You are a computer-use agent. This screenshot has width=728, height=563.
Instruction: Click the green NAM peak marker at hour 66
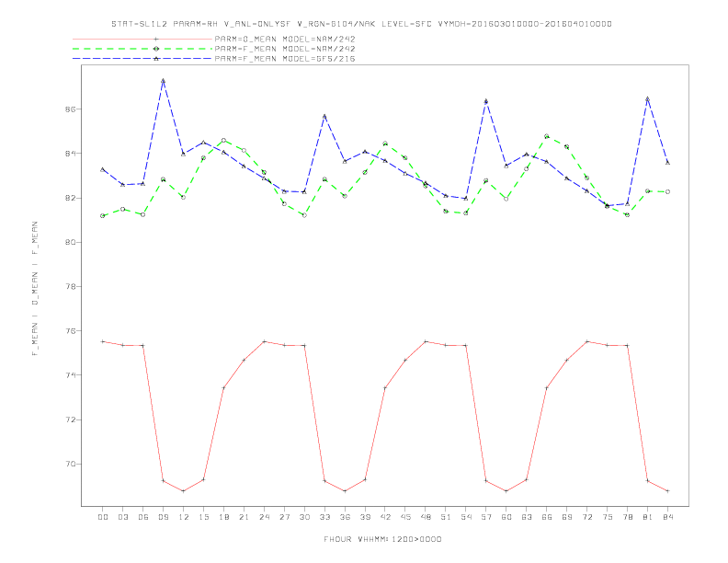pyautogui.click(x=547, y=136)
